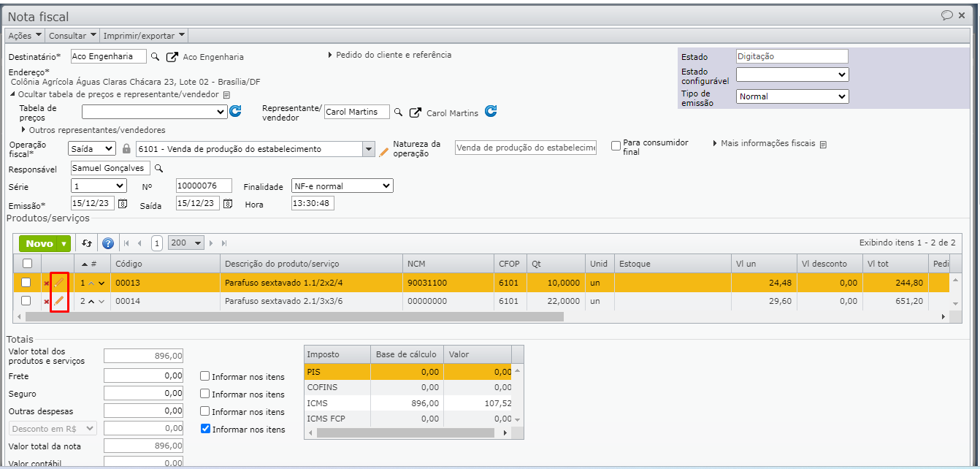Click the search icon next to Destinatário field
The height and width of the screenshot is (469, 980).
tap(155, 56)
